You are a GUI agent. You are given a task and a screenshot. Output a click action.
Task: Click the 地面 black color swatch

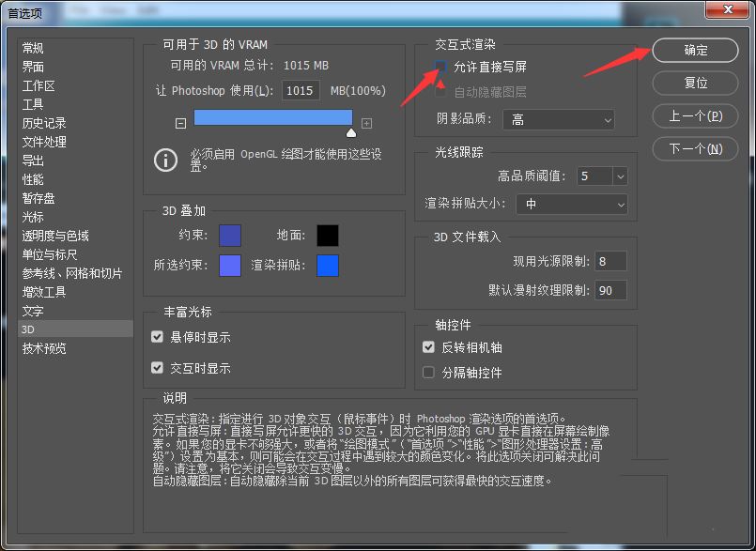(x=328, y=236)
